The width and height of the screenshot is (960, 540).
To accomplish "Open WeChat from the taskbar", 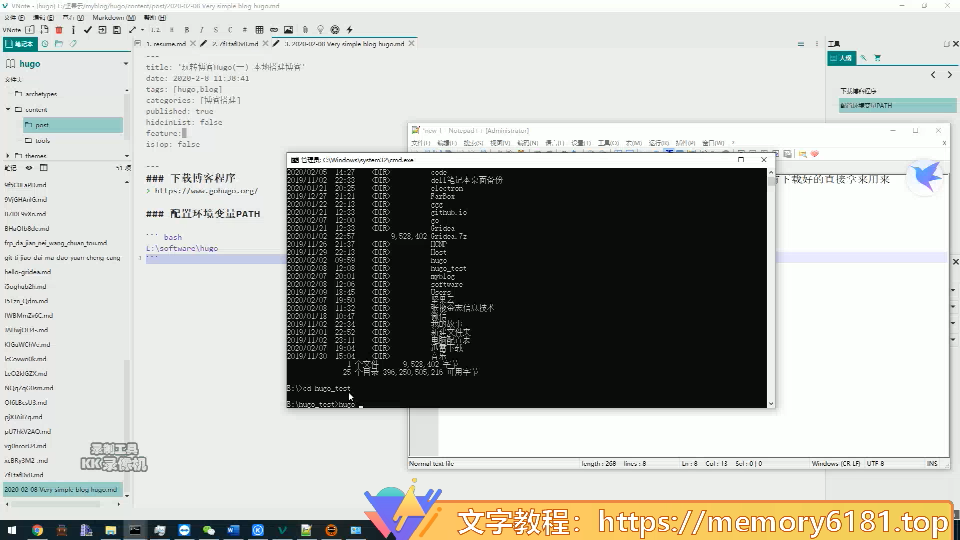I will point(209,530).
